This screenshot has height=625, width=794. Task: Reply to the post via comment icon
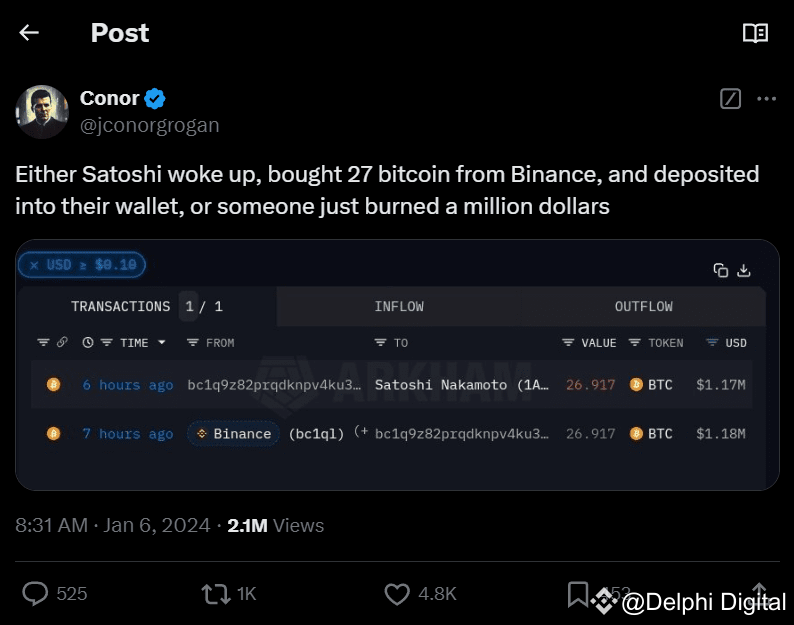[36, 594]
